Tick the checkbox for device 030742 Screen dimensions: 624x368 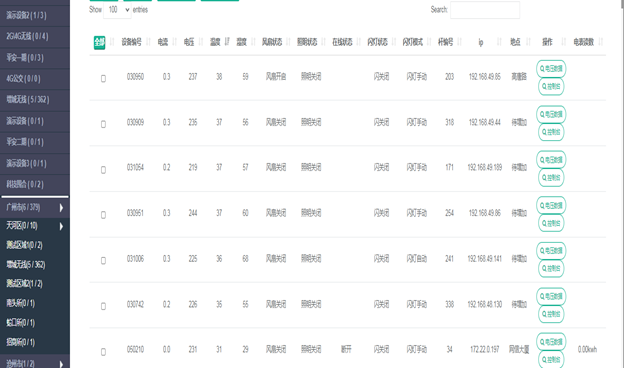(103, 306)
